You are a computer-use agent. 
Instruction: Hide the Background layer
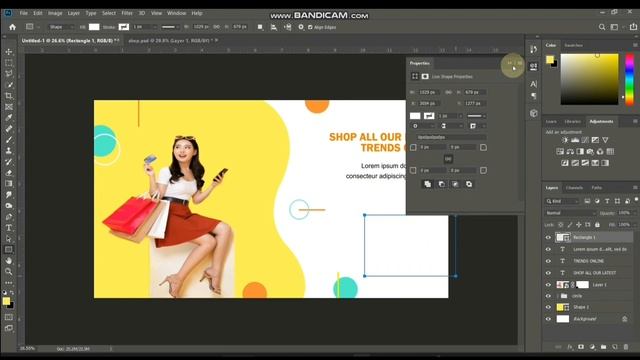click(x=548, y=319)
